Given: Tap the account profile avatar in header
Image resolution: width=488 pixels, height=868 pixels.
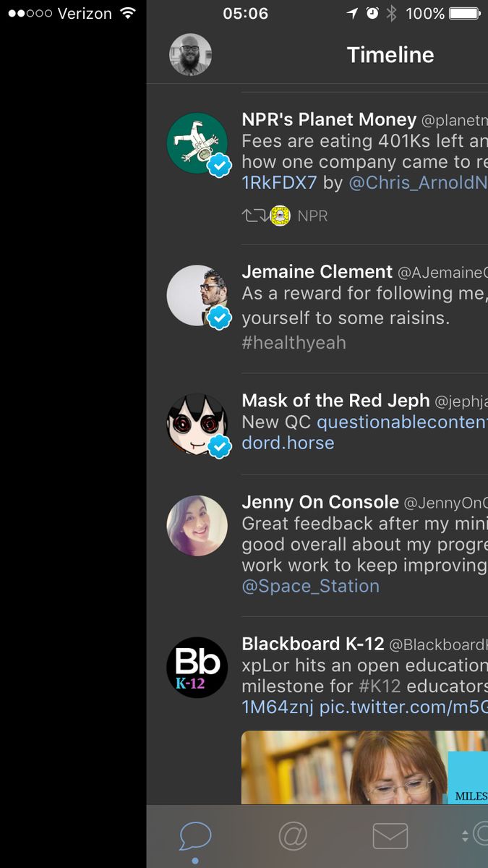Looking at the screenshot, I should click(190, 55).
